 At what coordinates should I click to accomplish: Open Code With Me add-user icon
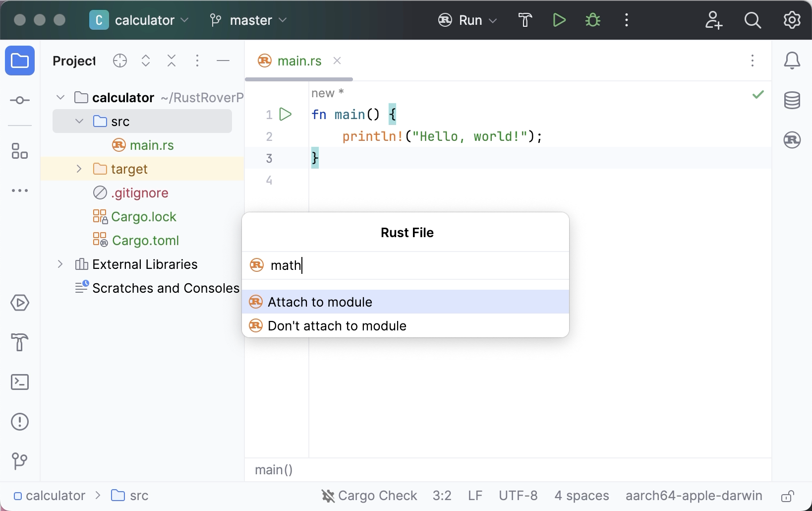[713, 20]
